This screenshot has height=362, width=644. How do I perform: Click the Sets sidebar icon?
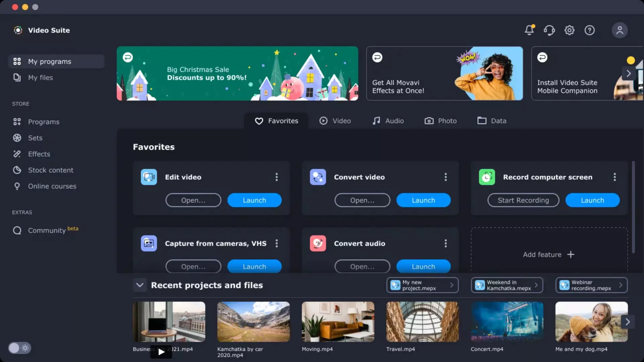(x=17, y=138)
